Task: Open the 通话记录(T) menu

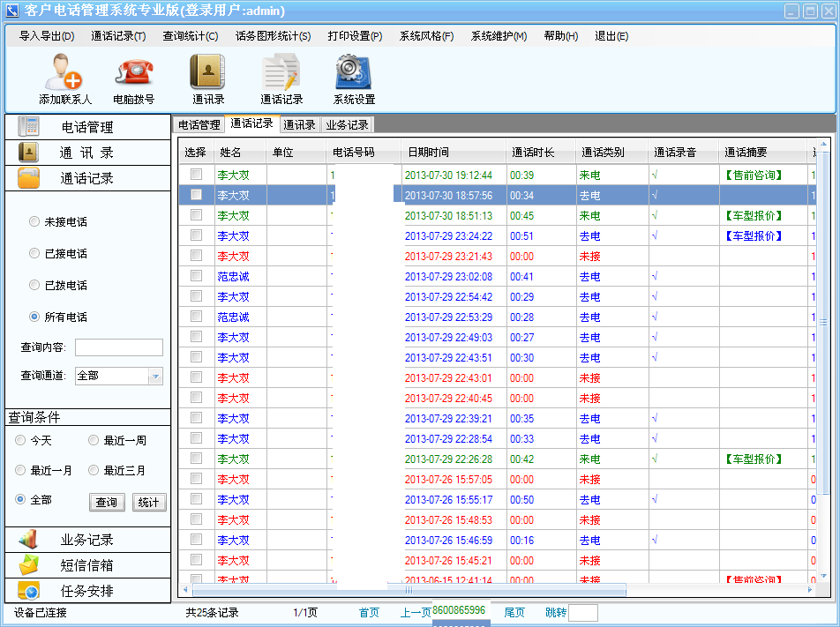Action: point(118,36)
